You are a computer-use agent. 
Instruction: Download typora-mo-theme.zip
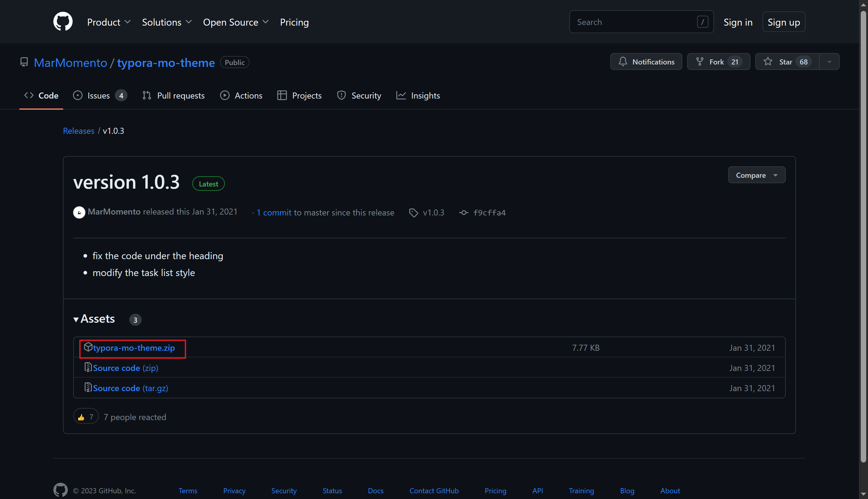[134, 347]
